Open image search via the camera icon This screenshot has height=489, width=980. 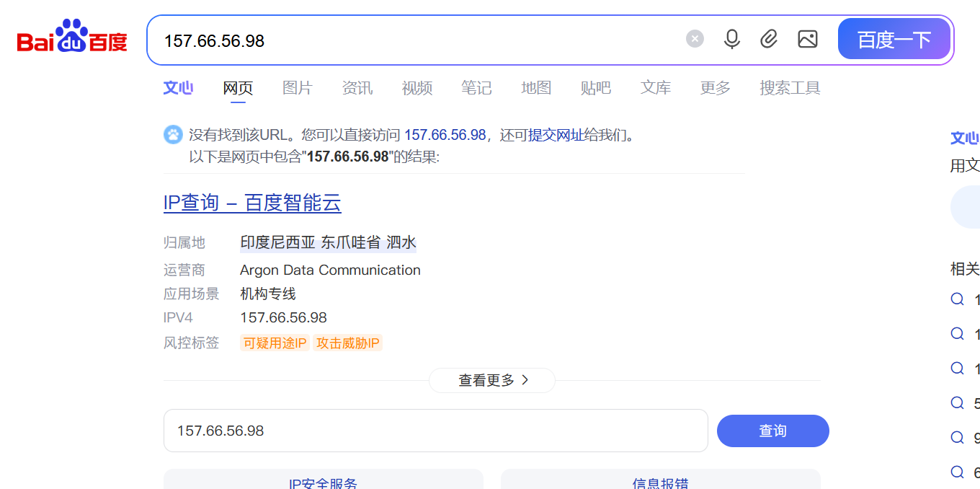(x=807, y=39)
